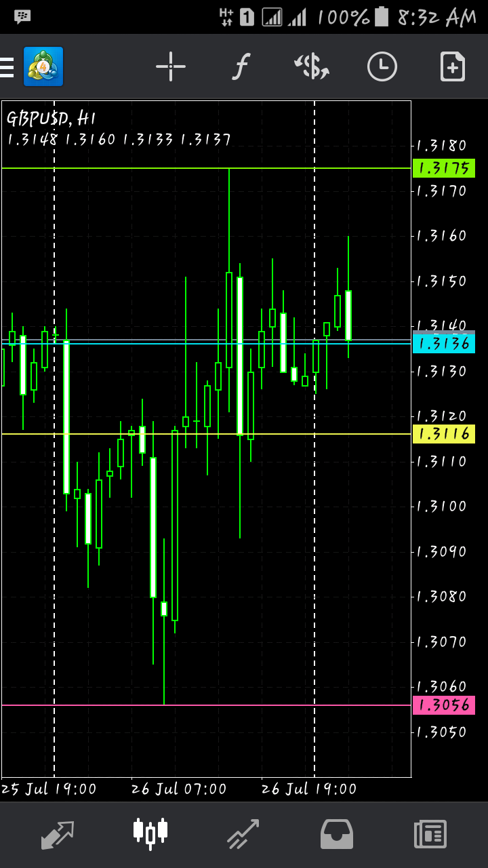Open new order with plus document icon
Viewport: 488px width, 868px height.
tap(452, 66)
